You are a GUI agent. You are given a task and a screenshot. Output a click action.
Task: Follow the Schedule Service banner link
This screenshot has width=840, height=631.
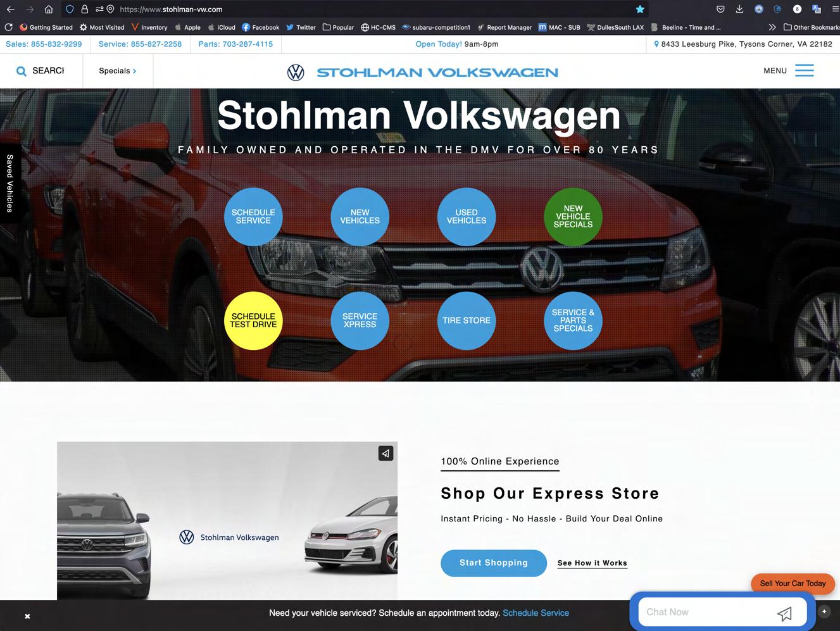coord(536,613)
